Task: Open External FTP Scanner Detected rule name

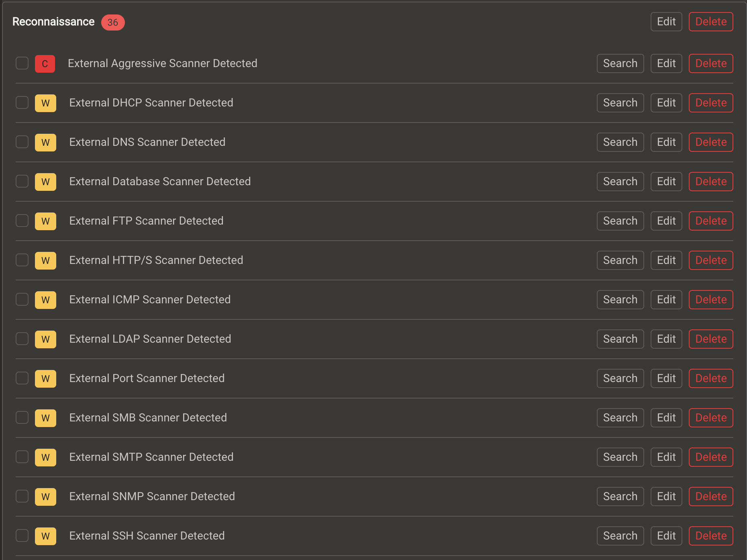Action: coord(147,221)
